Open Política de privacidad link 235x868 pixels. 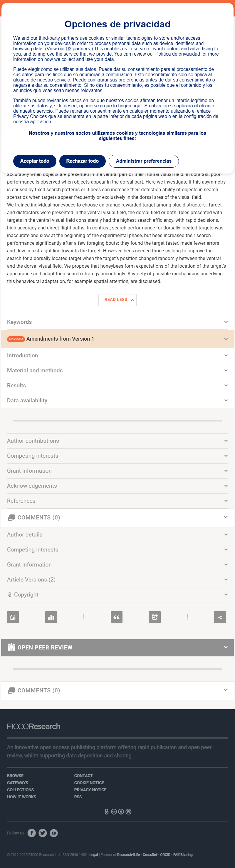177,54
